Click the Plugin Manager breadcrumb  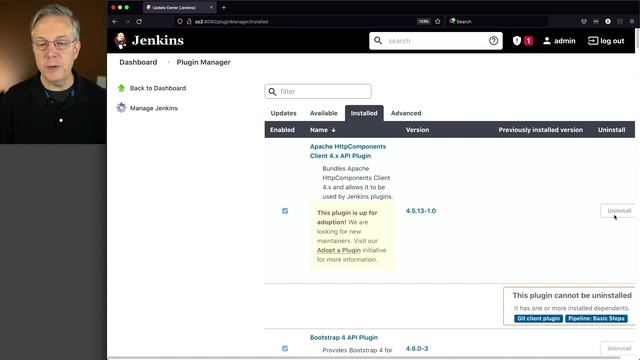pyautogui.click(x=204, y=62)
